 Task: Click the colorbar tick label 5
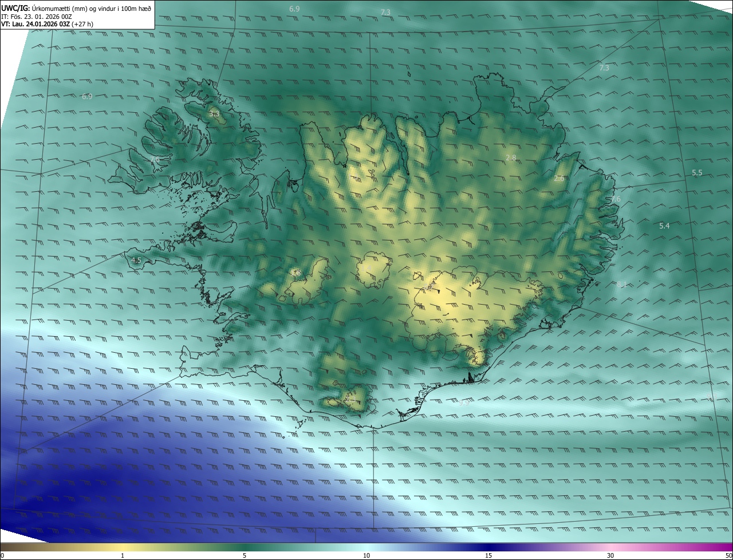pos(245,555)
